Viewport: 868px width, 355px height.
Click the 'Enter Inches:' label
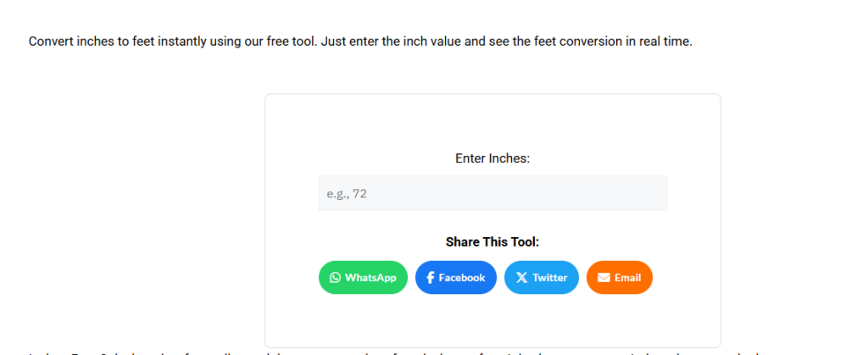pos(492,158)
